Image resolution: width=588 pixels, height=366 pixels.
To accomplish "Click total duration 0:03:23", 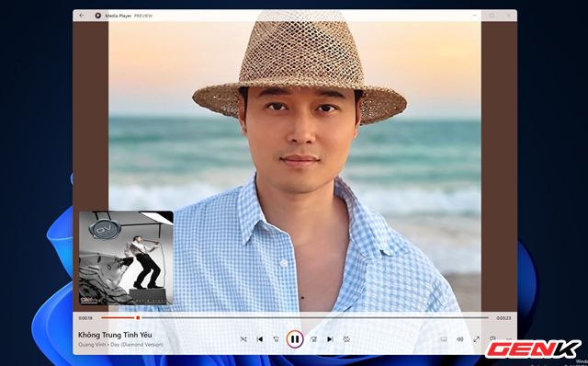I will pos(503,318).
